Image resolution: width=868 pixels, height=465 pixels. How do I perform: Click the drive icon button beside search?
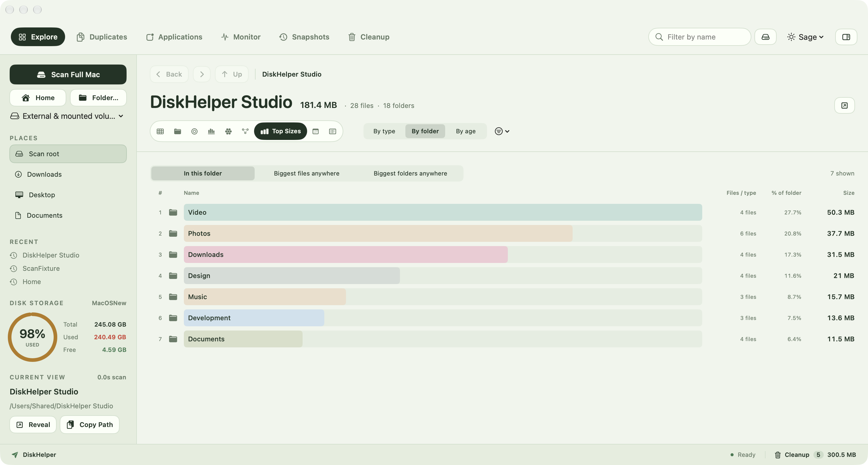pyautogui.click(x=765, y=37)
